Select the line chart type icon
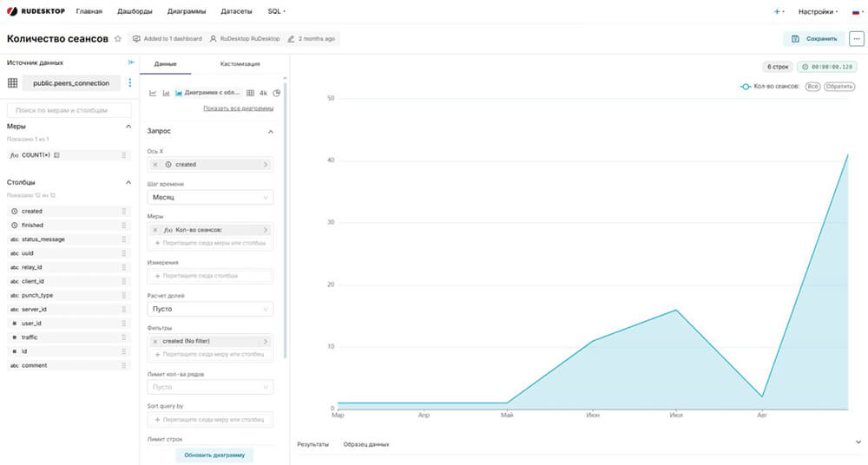The height and width of the screenshot is (465, 868). [153, 93]
